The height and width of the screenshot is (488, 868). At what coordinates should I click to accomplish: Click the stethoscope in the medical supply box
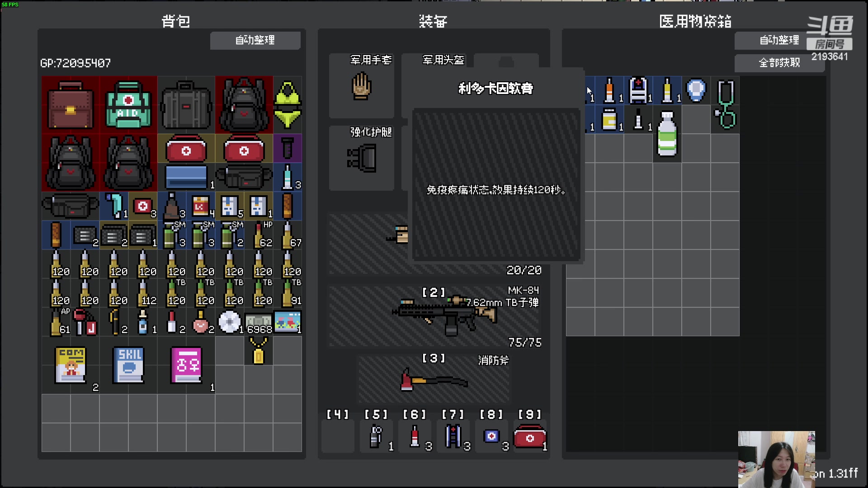pyautogui.click(x=726, y=104)
